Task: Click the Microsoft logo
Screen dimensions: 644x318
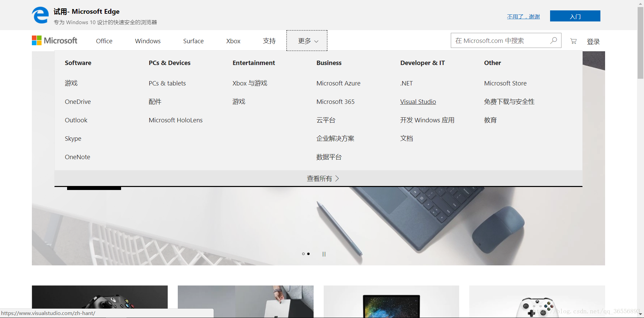Action: [x=55, y=41]
